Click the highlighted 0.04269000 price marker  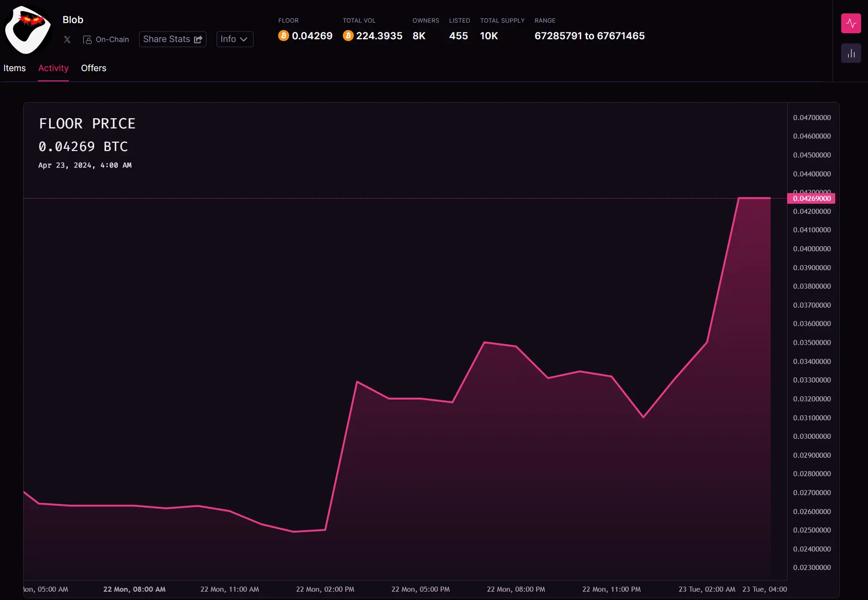811,199
